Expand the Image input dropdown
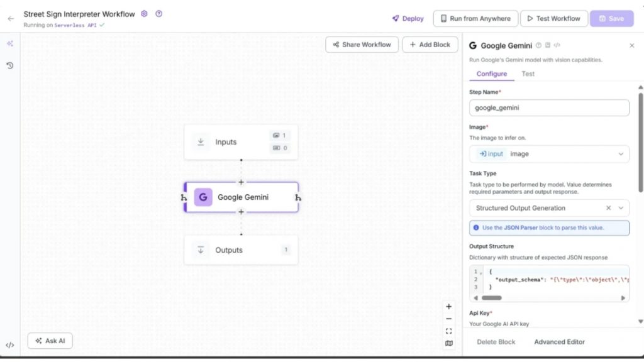Viewport: 644px width, 362px height. pyautogui.click(x=621, y=154)
